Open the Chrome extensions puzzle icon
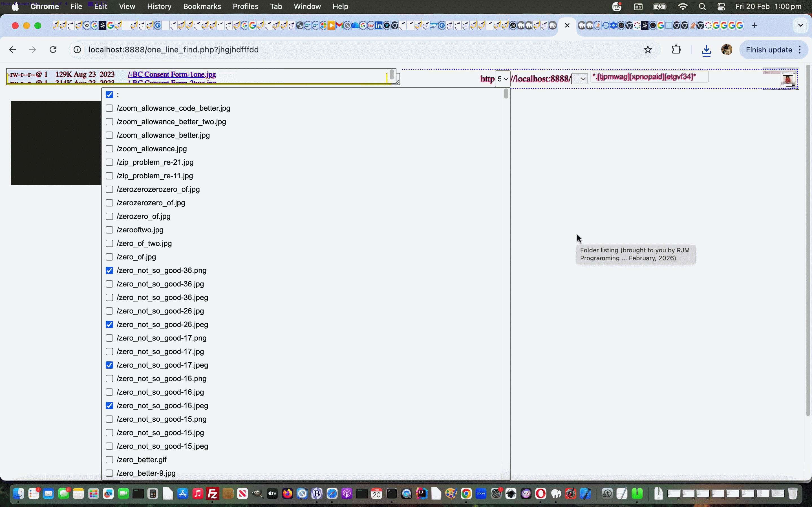This screenshot has width=812, height=507. click(x=676, y=49)
